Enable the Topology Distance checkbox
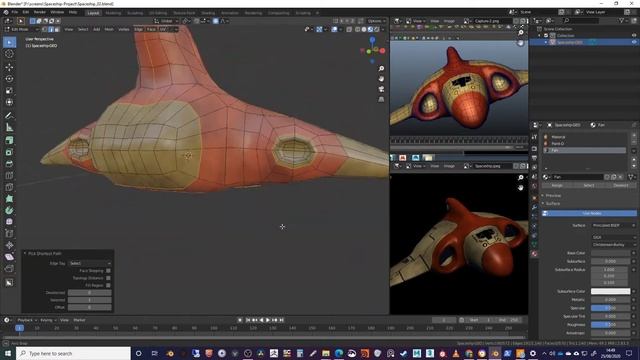Viewport: 640px width, 360px height. tap(108, 278)
